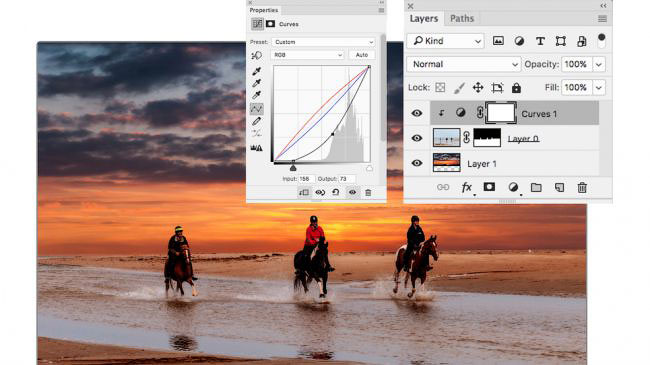Click the delete layer trash icon
Image resolution: width=650 pixels, height=365 pixels.
tap(582, 187)
